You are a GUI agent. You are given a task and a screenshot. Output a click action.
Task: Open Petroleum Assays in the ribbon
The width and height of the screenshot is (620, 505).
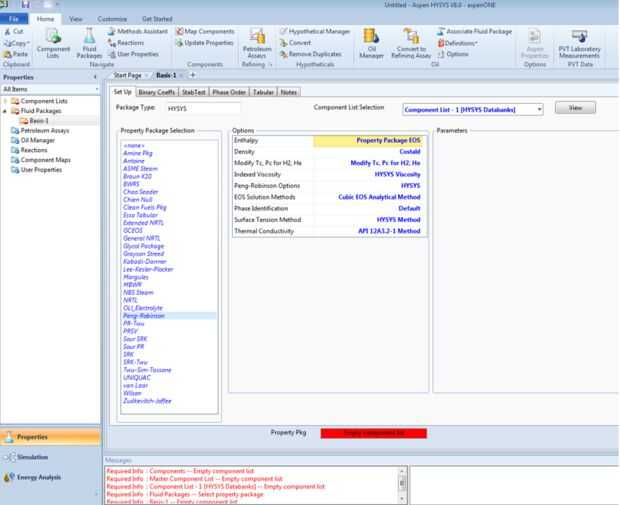pos(257,44)
